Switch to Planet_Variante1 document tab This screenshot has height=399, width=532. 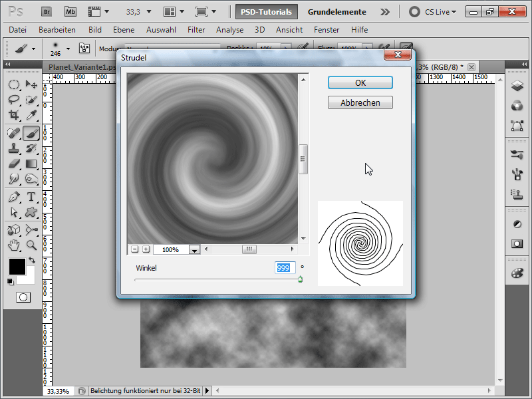pyautogui.click(x=82, y=67)
